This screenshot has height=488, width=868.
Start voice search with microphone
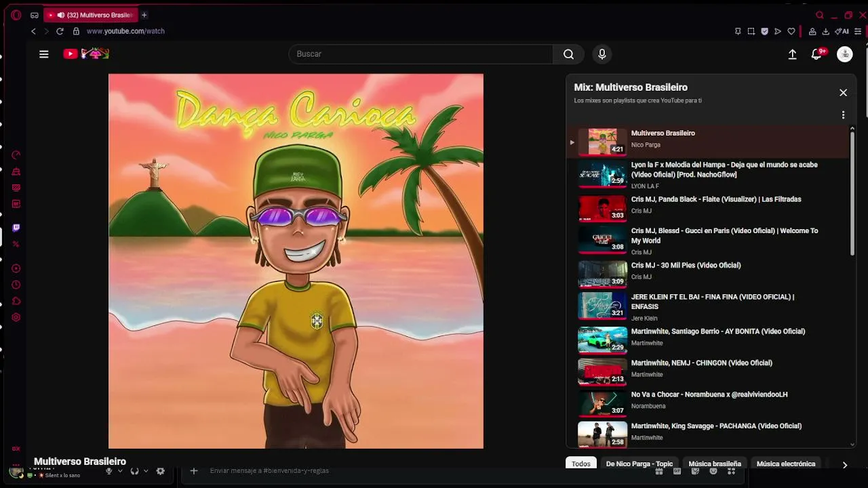click(x=601, y=54)
